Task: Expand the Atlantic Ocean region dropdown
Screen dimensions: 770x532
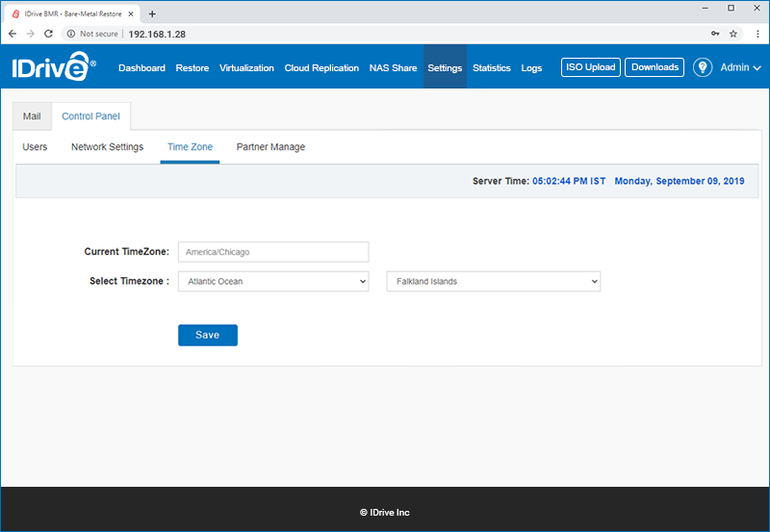Action: pos(273,281)
